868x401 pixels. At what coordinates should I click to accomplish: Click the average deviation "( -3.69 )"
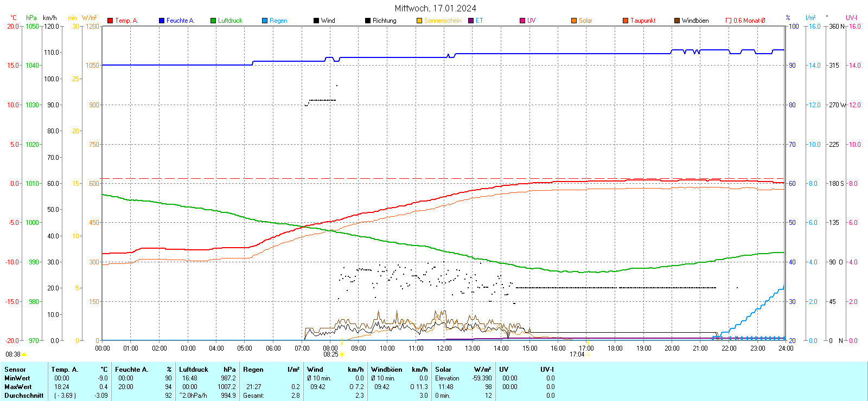coord(65,396)
